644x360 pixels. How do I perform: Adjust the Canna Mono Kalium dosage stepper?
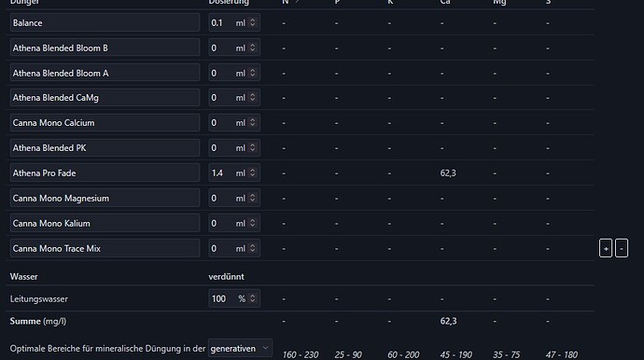[x=253, y=223]
